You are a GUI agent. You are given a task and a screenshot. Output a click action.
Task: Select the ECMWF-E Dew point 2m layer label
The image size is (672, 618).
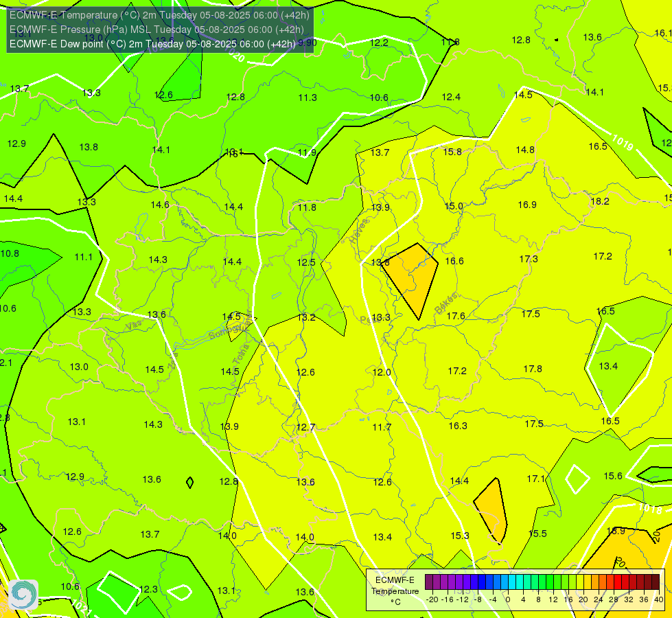click(x=152, y=44)
